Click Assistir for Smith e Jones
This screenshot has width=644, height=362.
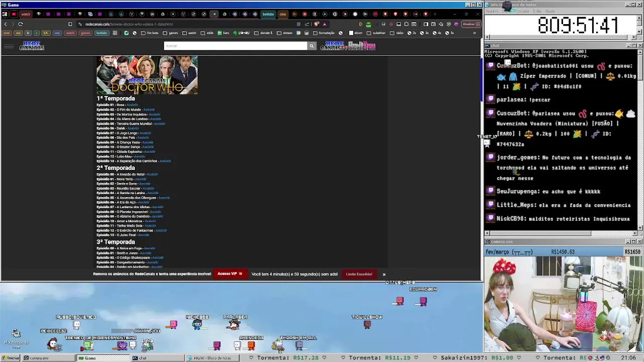tap(145, 253)
